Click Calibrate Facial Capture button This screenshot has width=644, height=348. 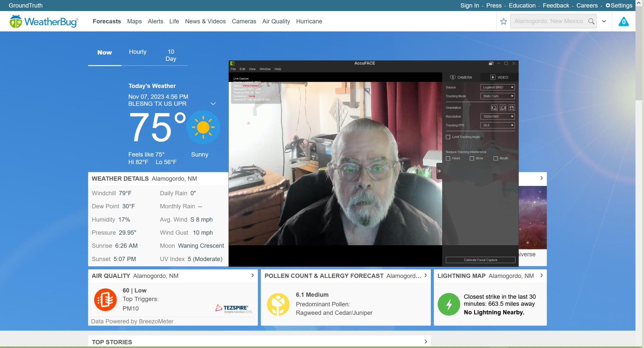[480, 260]
